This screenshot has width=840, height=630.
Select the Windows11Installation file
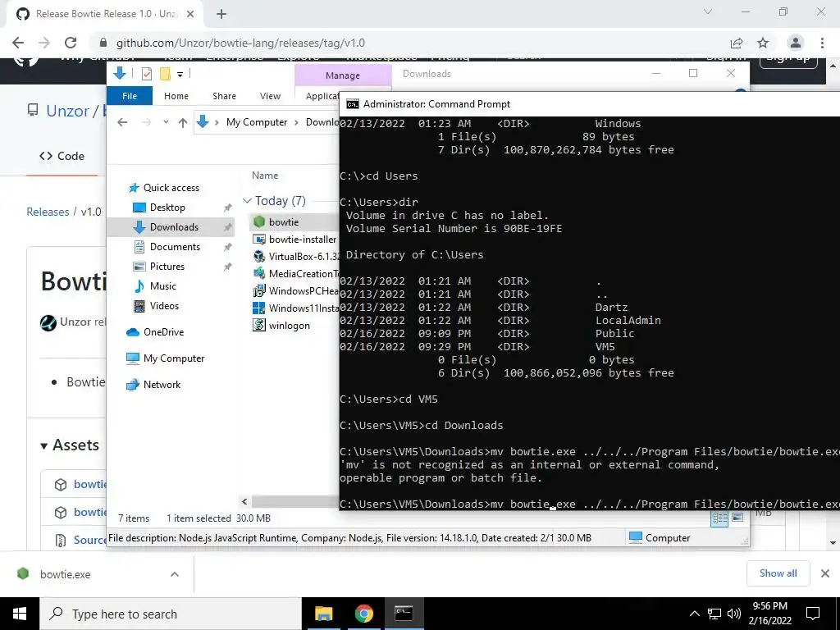click(295, 308)
